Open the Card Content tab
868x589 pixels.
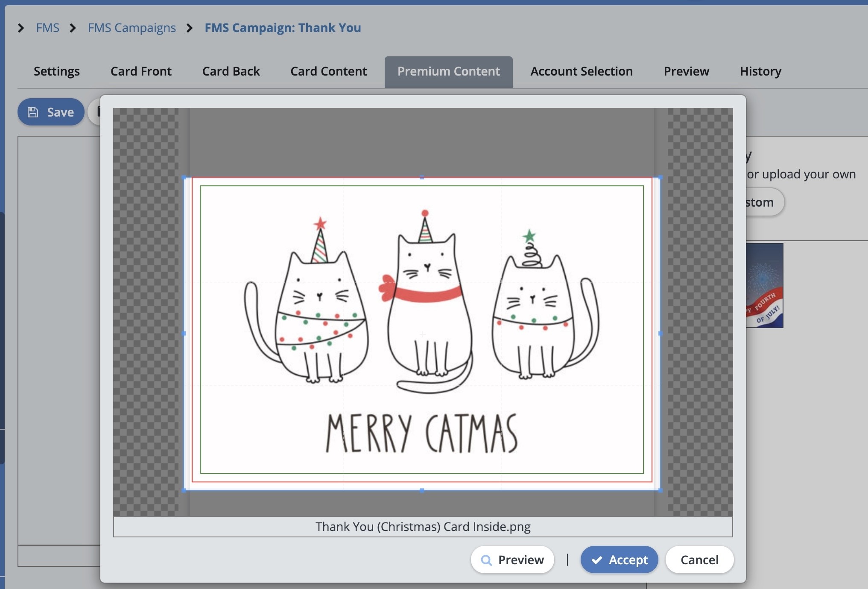pos(328,71)
